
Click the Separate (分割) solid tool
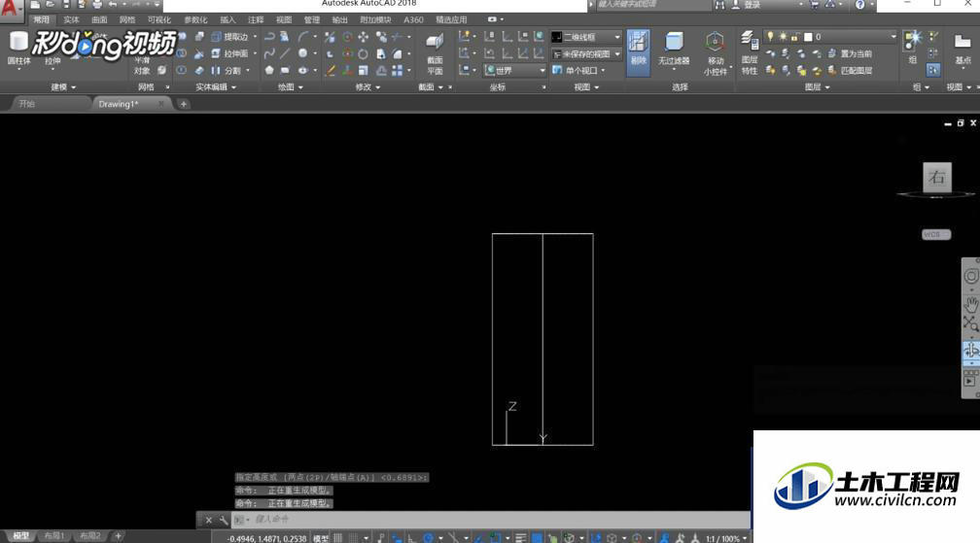coord(226,71)
